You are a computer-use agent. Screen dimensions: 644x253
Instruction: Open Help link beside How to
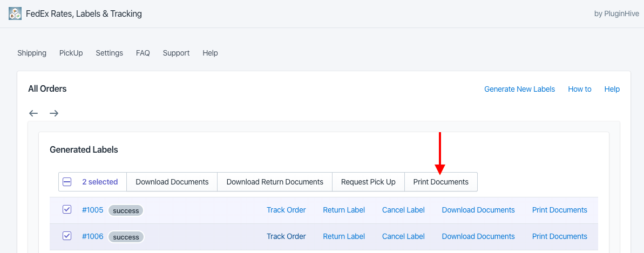(612, 89)
